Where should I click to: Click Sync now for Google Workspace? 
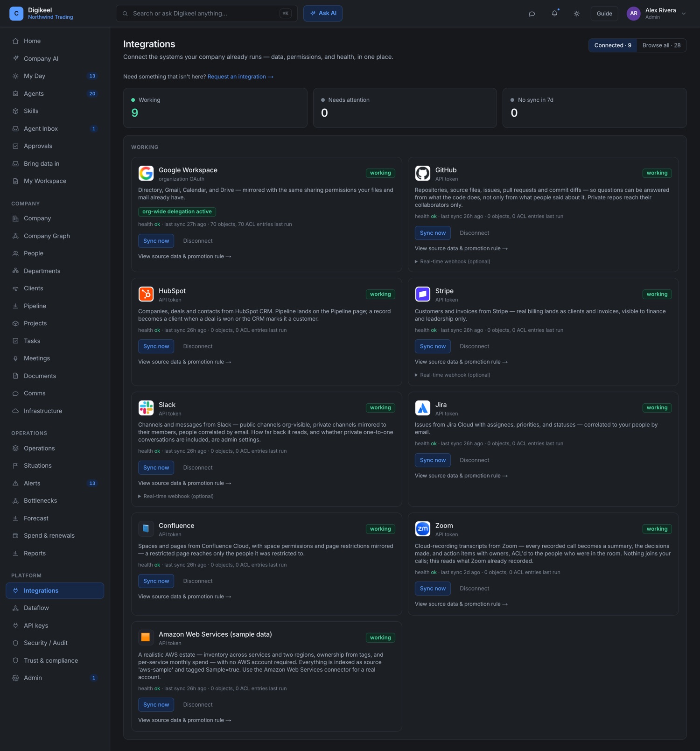coord(156,241)
